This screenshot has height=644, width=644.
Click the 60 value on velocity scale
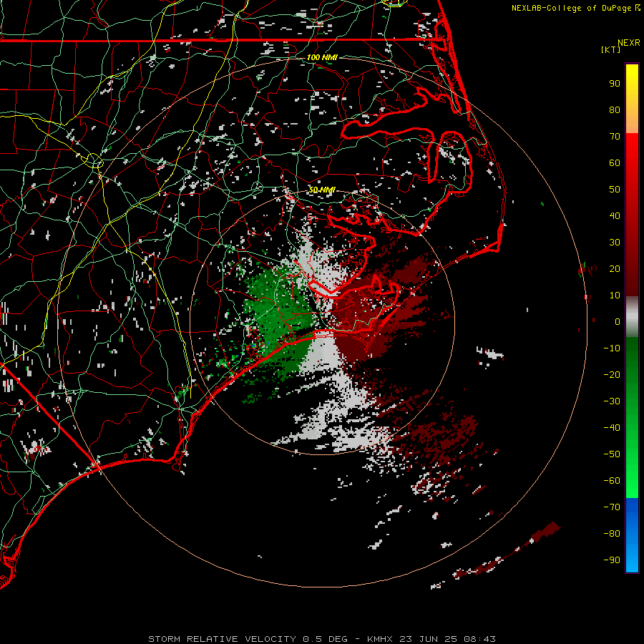(615, 163)
